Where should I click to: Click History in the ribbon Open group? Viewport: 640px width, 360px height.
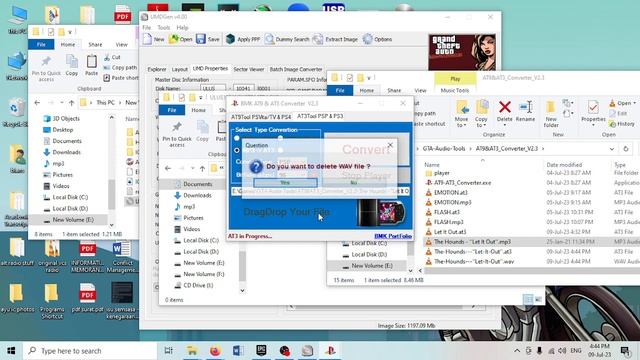(622, 124)
